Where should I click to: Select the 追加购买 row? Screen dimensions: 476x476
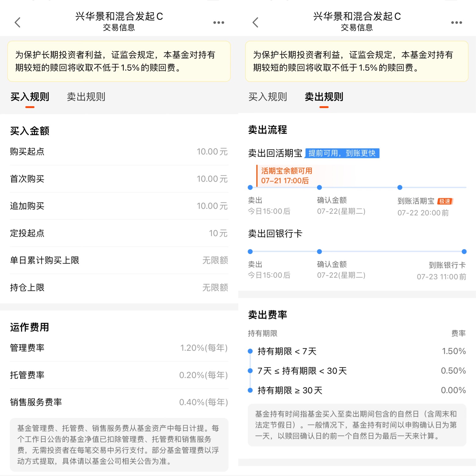[x=119, y=206]
